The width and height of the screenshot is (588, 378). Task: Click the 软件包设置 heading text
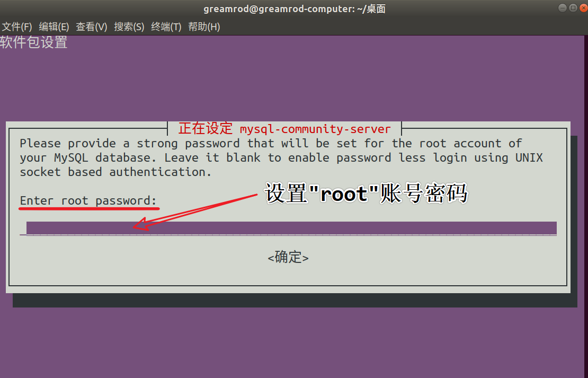pos(34,42)
